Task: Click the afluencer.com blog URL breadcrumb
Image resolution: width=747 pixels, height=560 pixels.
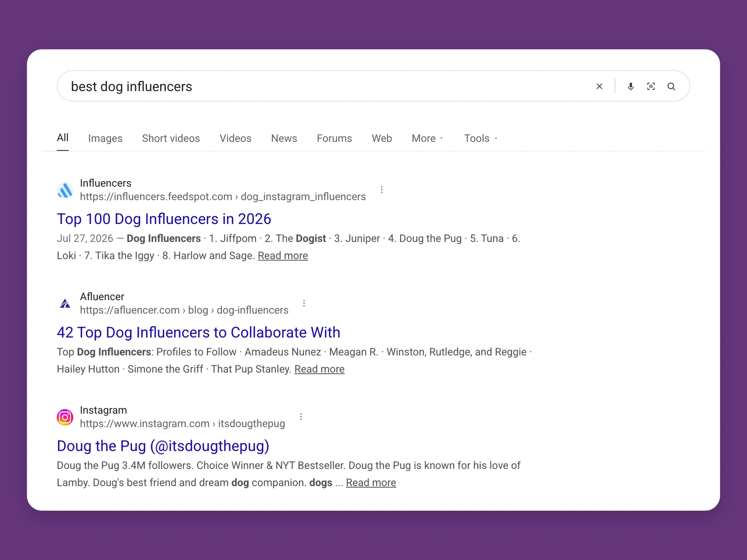Action: tap(184, 310)
